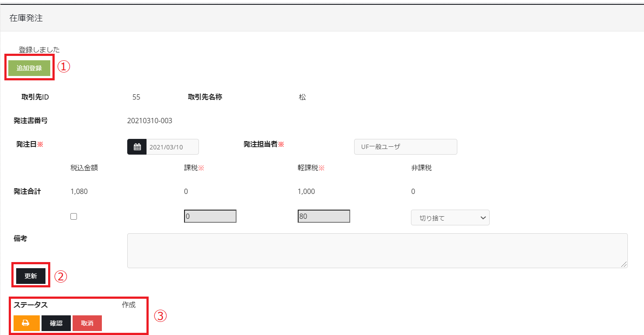
Task: Open the calendar icon beside 発注日
Action: (x=137, y=147)
